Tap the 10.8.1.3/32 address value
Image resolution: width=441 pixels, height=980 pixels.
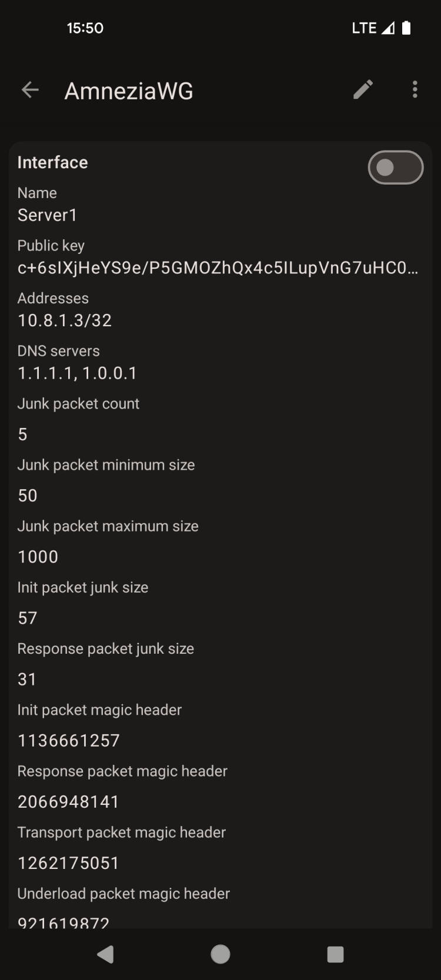pos(65,320)
